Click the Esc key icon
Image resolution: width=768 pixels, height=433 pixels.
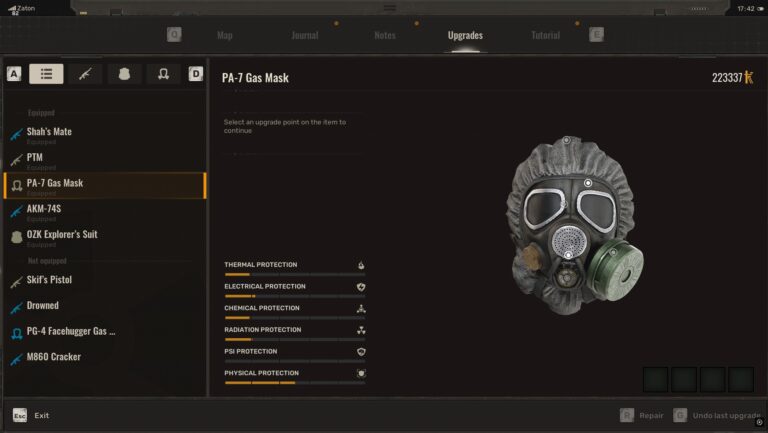pyautogui.click(x=20, y=415)
